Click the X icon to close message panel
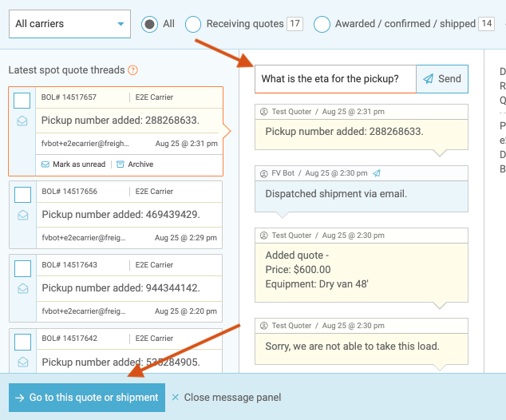This screenshot has width=506, height=420. click(175, 398)
